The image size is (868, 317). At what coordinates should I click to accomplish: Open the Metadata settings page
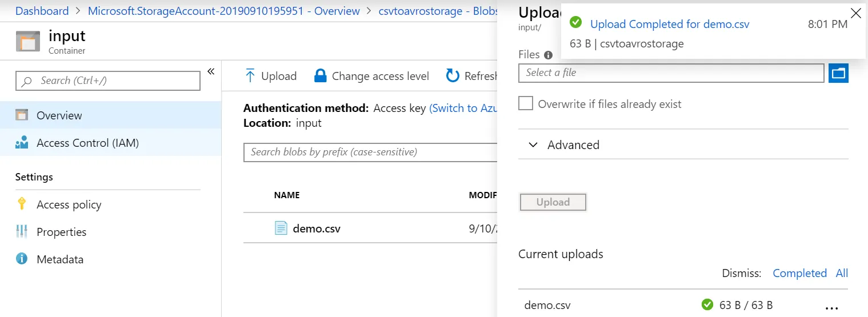pos(60,259)
